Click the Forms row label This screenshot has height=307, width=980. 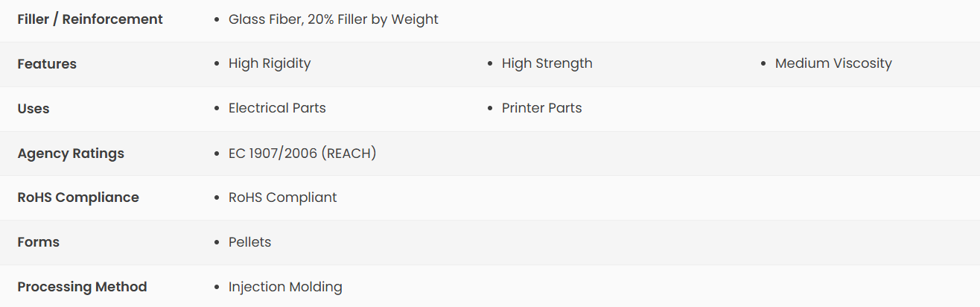tap(39, 242)
